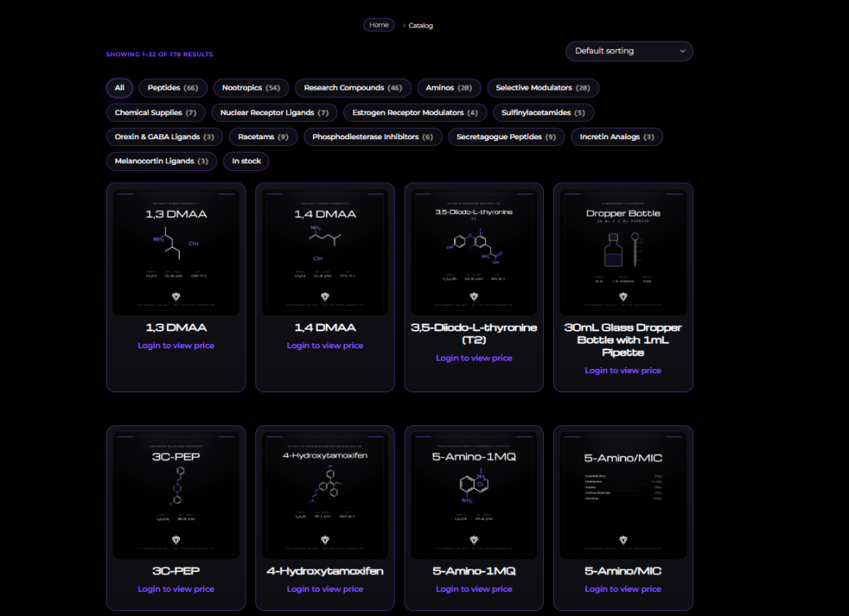Filter catalog by Nootropics

coord(251,88)
